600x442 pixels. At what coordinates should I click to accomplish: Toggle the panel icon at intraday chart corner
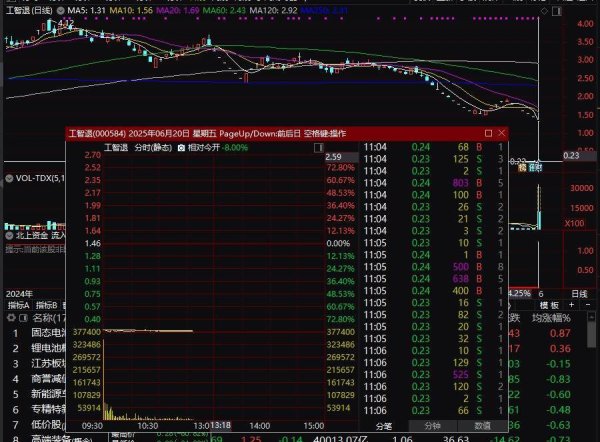coord(318,148)
